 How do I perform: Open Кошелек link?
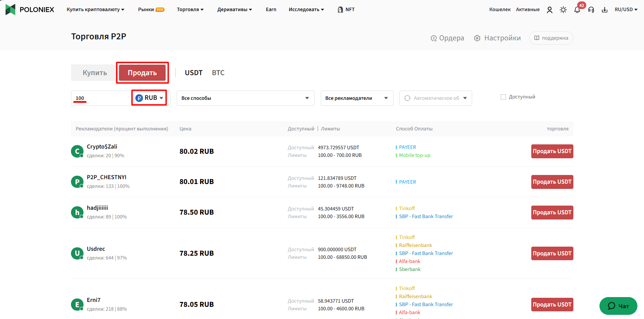[500, 9]
